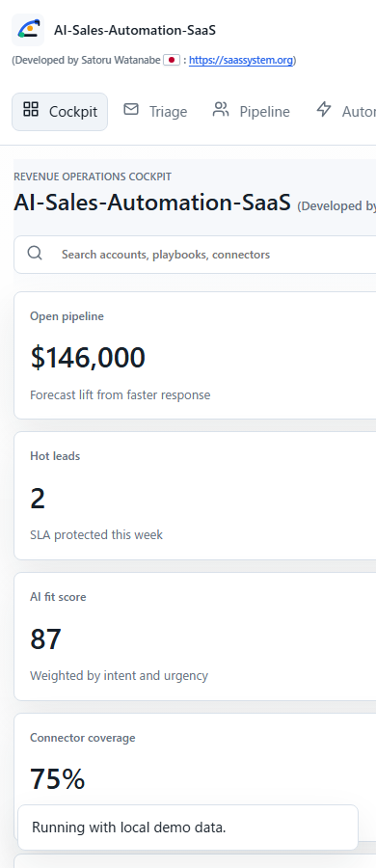Click 'SLA protected this week' text

tap(96, 535)
